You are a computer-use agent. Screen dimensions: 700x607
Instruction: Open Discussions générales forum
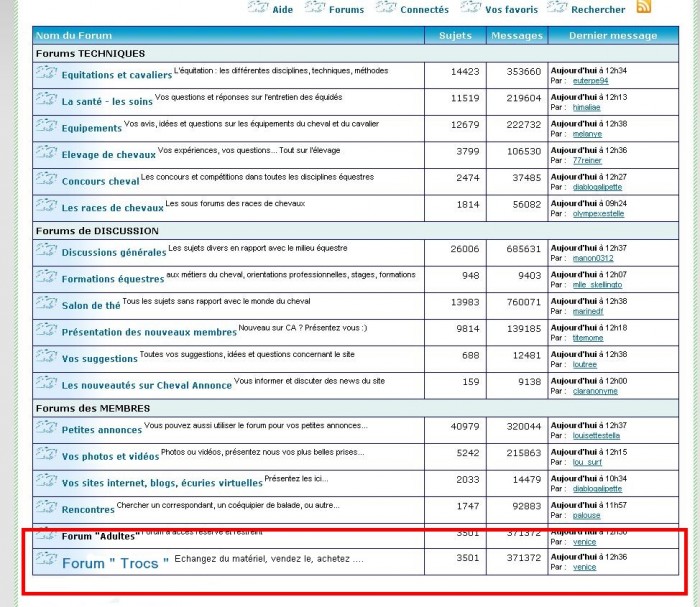click(x=114, y=252)
